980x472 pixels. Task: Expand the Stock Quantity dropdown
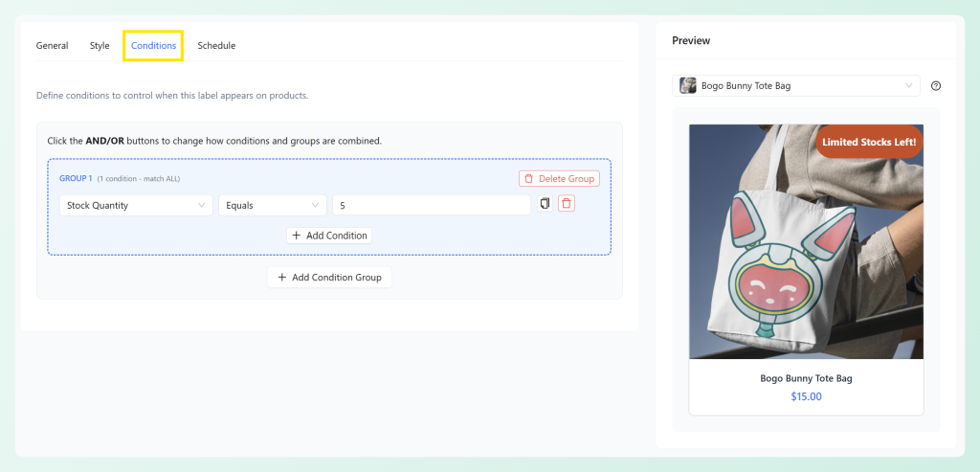coord(136,205)
